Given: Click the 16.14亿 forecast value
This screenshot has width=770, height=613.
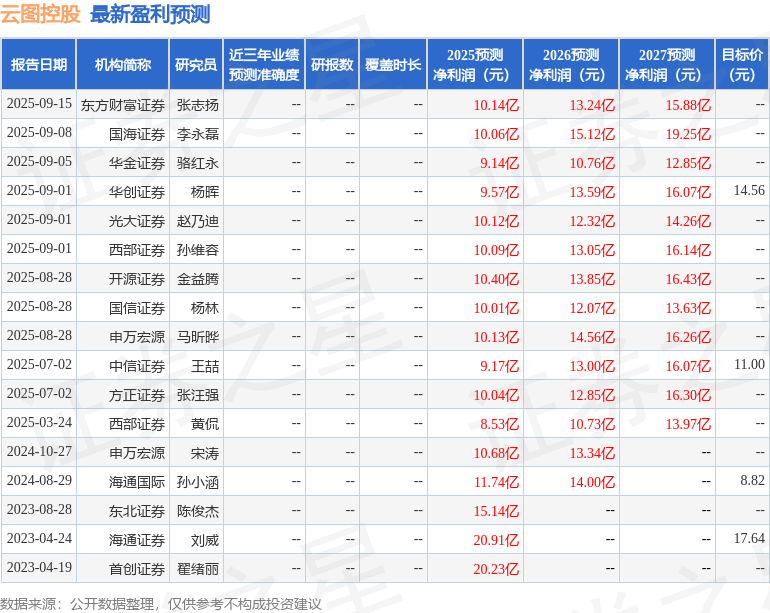Looking at the screenshot, I should [688, 250].
